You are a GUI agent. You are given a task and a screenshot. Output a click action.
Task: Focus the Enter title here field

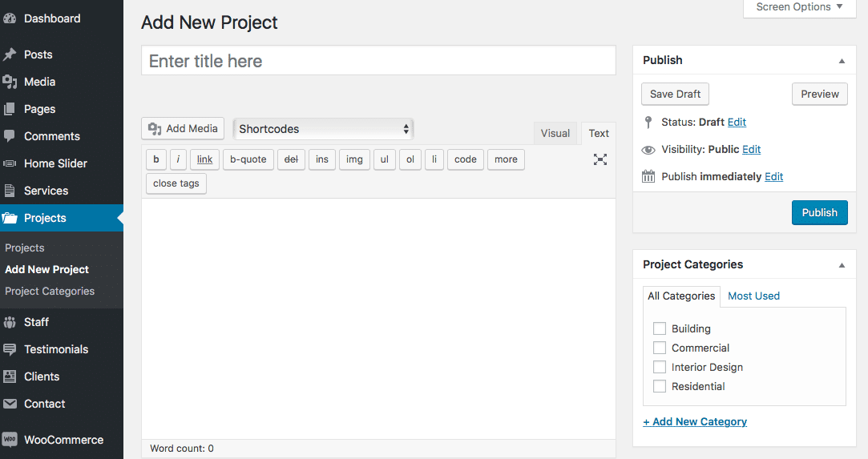pyautogui.click(x=378, y=61)
